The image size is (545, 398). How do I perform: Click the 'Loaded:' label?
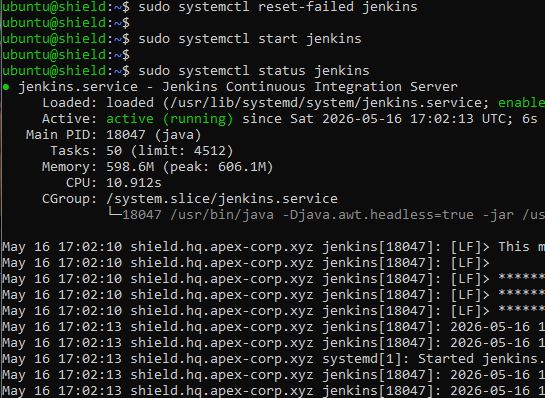[x=70, y=103]
